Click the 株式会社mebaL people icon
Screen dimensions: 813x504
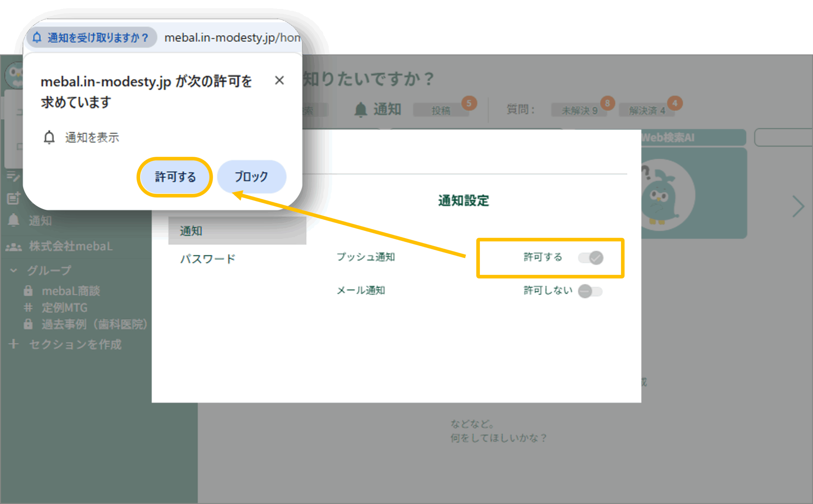pos(14,247)
